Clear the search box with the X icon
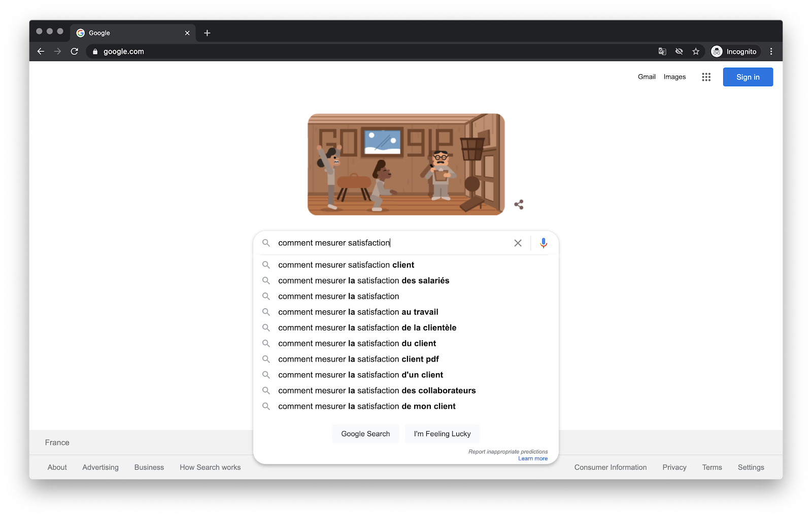Viewport: 812px width, 518px height. [518, 243]
